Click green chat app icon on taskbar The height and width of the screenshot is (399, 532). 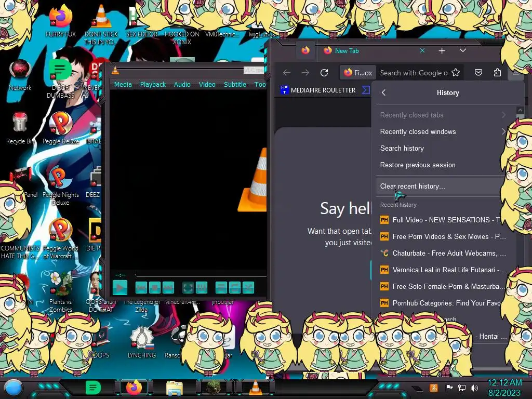tap(94, 388)
